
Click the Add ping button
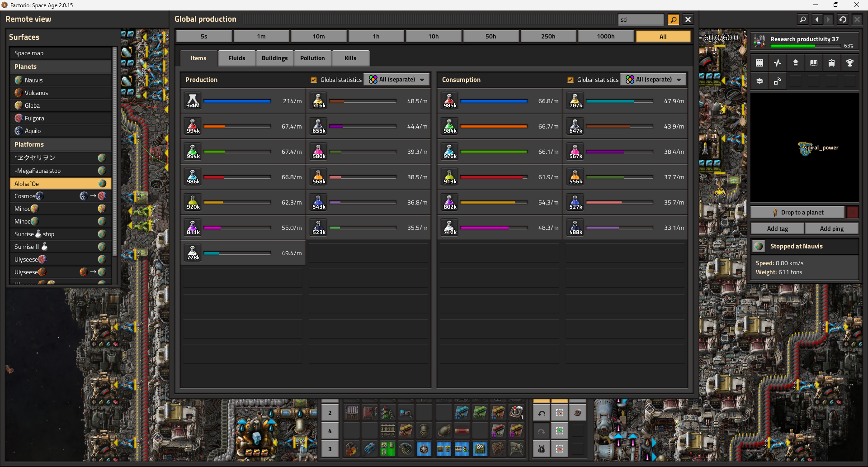pos(832,229)
